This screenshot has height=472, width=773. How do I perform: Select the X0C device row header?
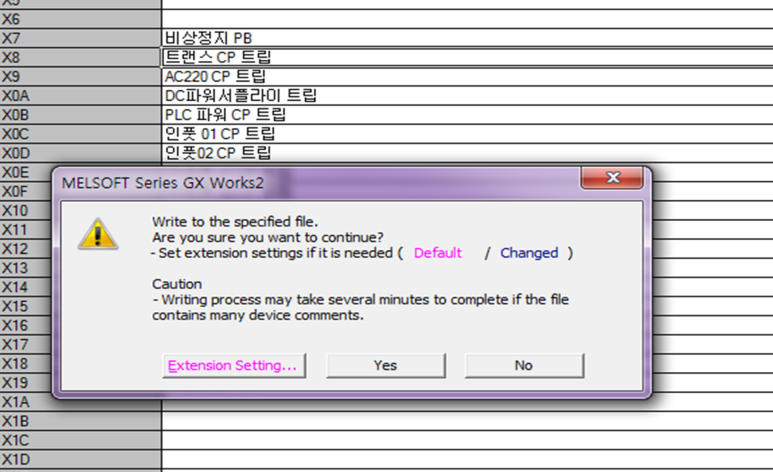pyautogui.click(x=80, y=134)
